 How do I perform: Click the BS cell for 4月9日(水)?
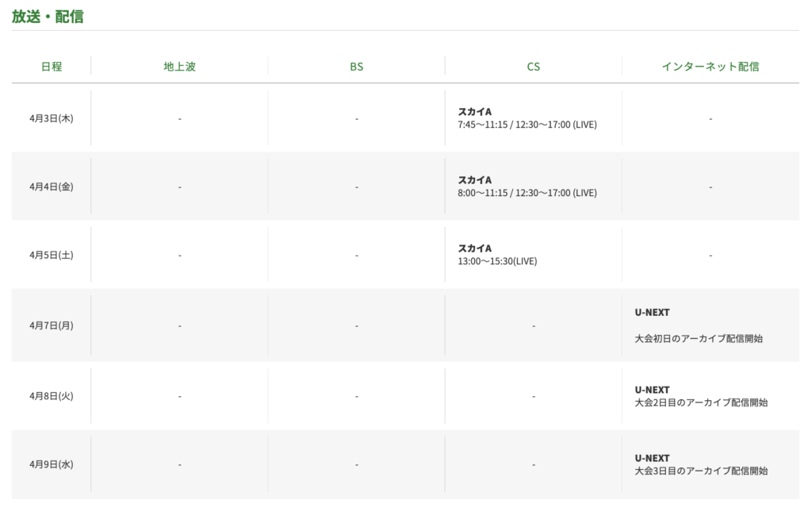coord(357,464)
